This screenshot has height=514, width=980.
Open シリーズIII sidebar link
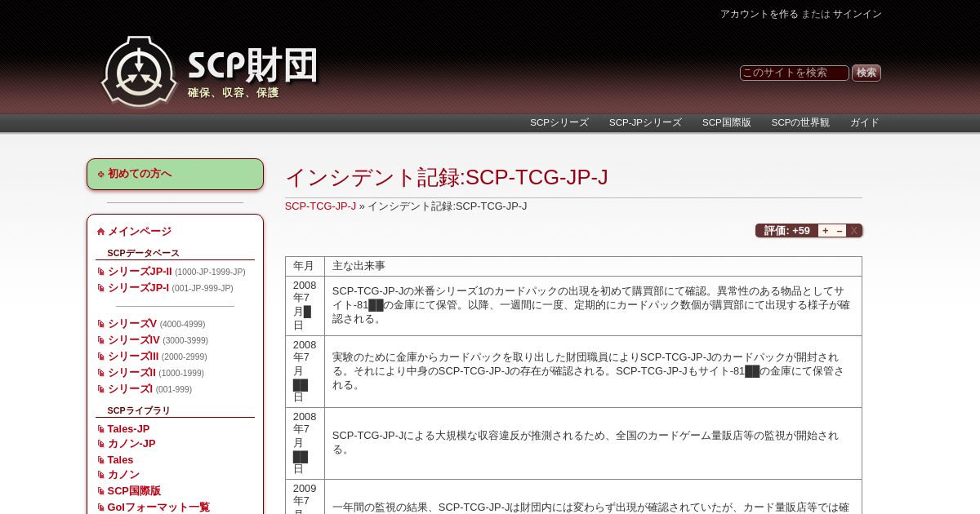[x=133, y=357]
